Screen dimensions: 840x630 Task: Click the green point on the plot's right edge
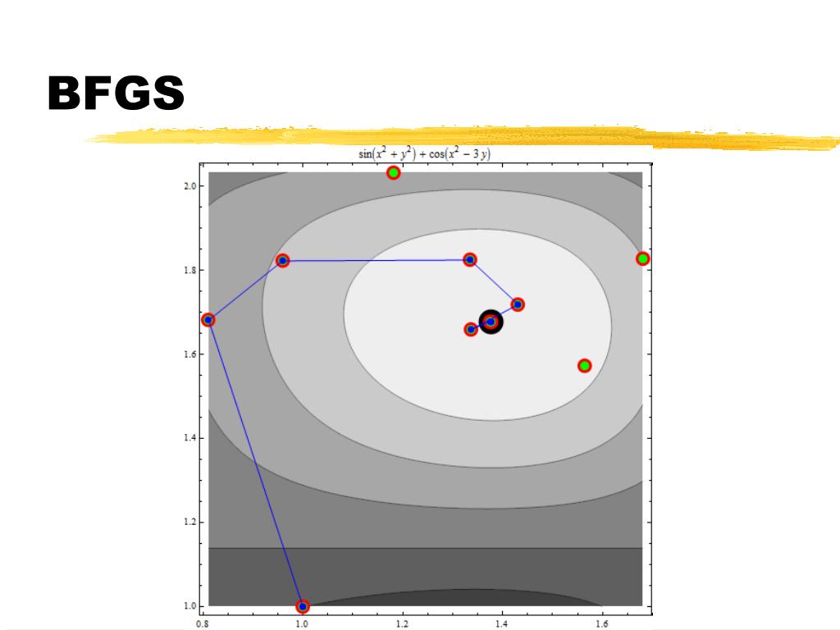643,258
